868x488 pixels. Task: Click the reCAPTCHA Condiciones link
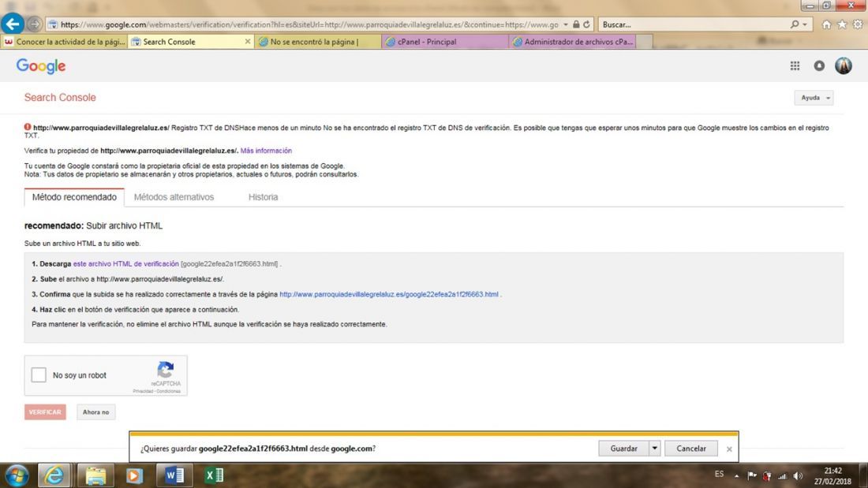coord(169,391)
